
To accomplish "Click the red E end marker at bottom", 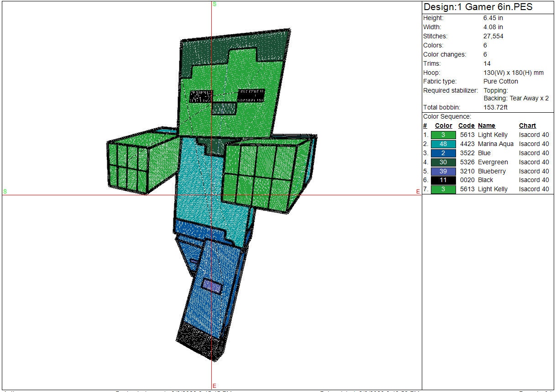I will click(214, 386).
